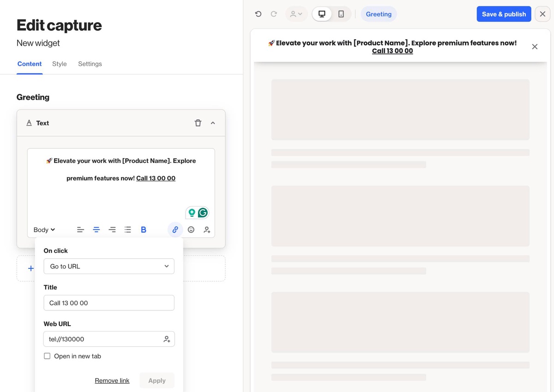Click the Grammarly suggestions bulb icon
The width and height of the screenshot is (554, 392).
pyautogui.click(x=192, y=213)
